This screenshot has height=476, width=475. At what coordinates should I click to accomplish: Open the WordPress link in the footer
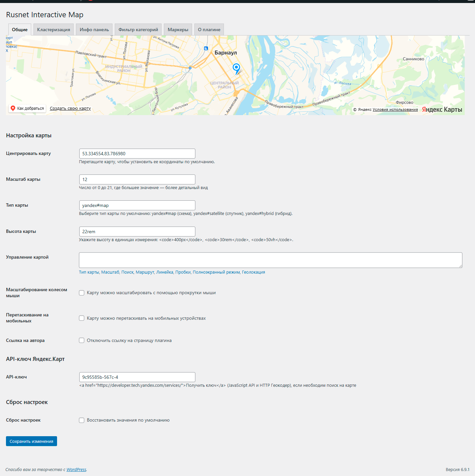tap(76, 470)
